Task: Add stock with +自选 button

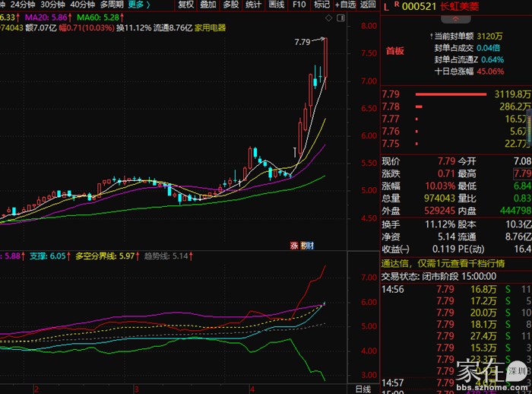Action: pyautogui.click(x=346, y=5)
